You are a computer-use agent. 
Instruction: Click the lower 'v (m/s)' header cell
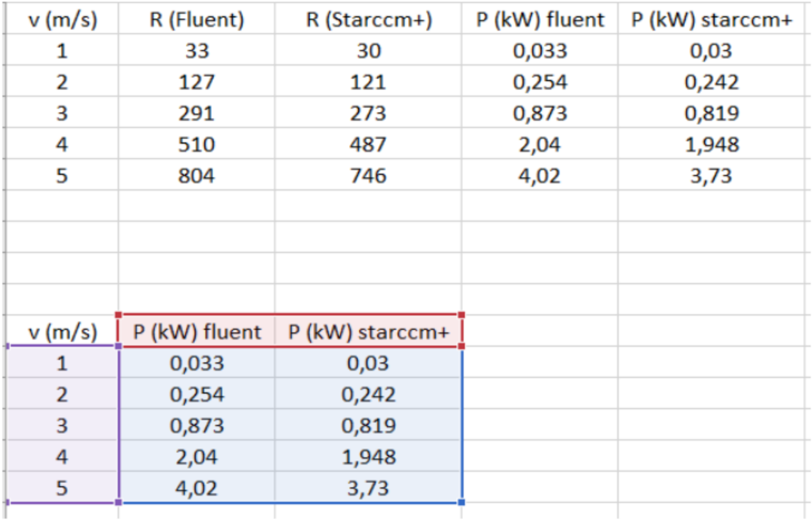(62, 331)
